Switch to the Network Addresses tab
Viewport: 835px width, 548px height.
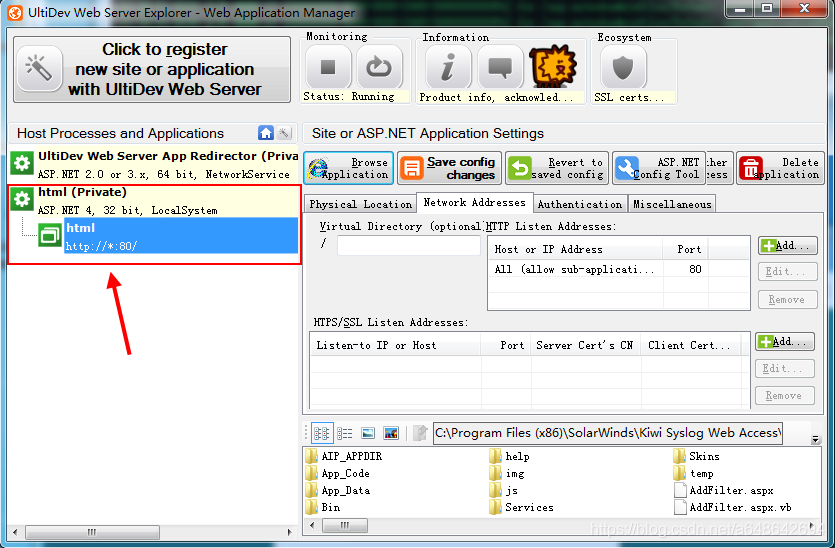474,202
